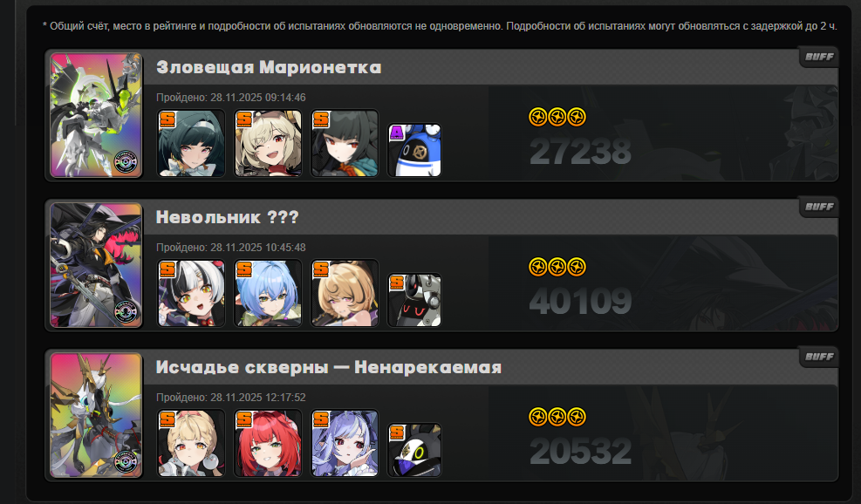Click winking blonde agent in first team

[268, 143]
